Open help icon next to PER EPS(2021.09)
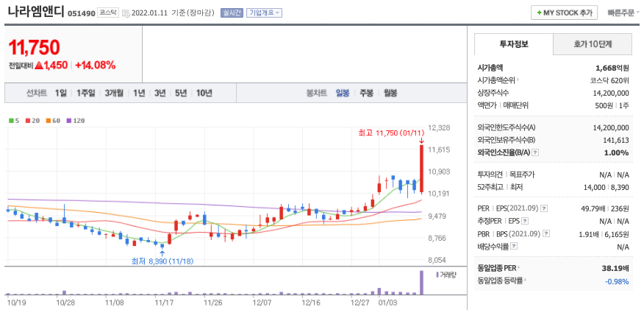 point(544,208)
